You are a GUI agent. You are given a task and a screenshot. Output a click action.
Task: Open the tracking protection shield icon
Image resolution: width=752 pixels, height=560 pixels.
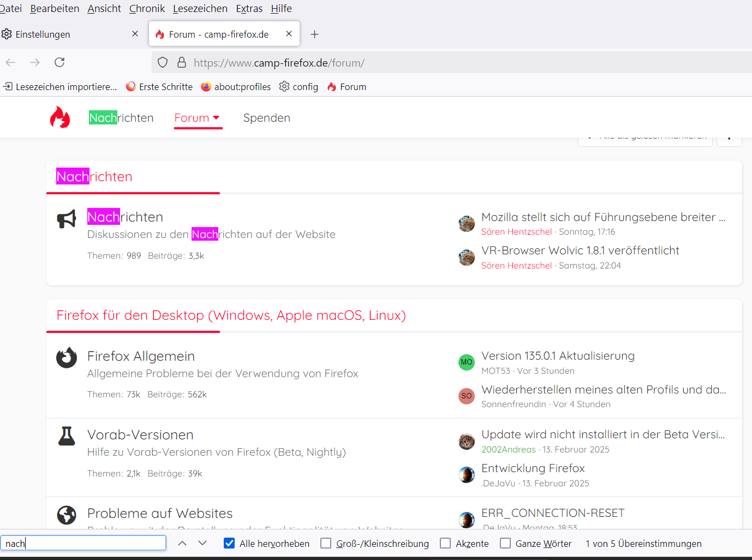(x=163, y=63)
